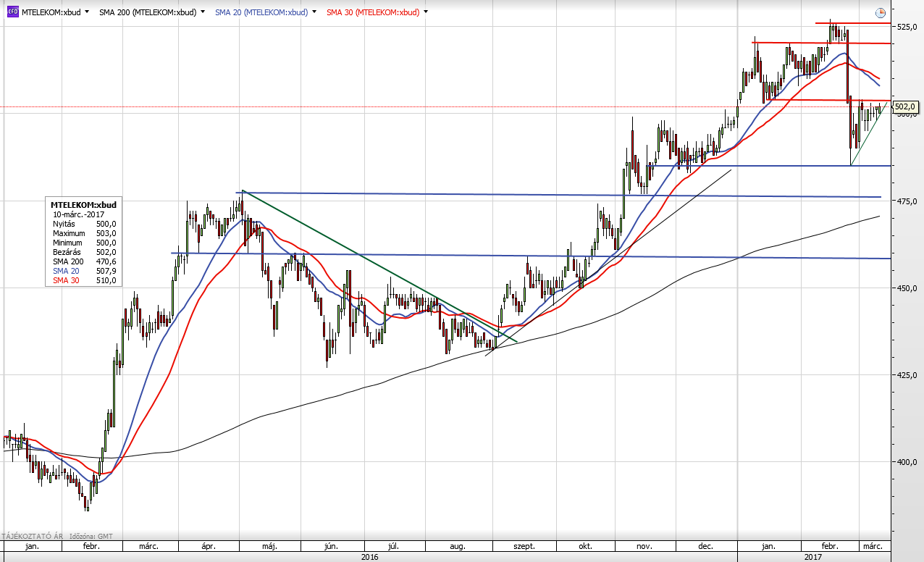The height and width of the screenshot is (562, 924).
Task: Select the topmost red horizontal resistance line
Action: coord(854,23)
